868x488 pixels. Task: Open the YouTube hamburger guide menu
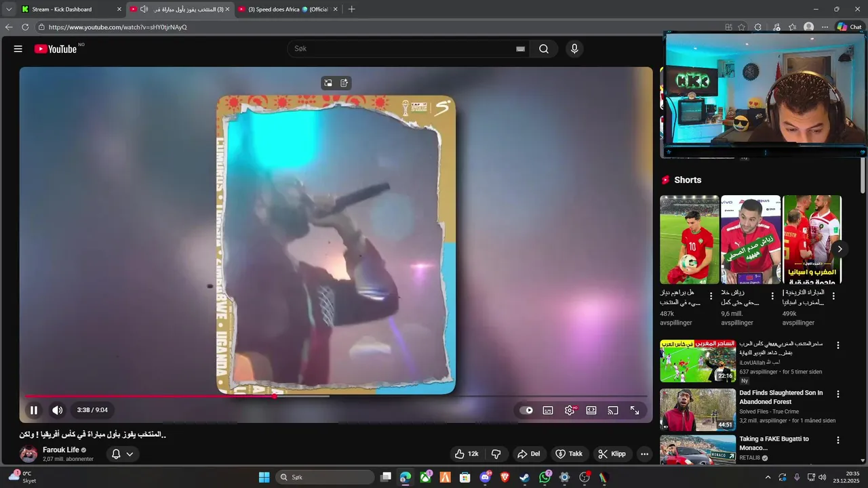click(x=18, y=49)
